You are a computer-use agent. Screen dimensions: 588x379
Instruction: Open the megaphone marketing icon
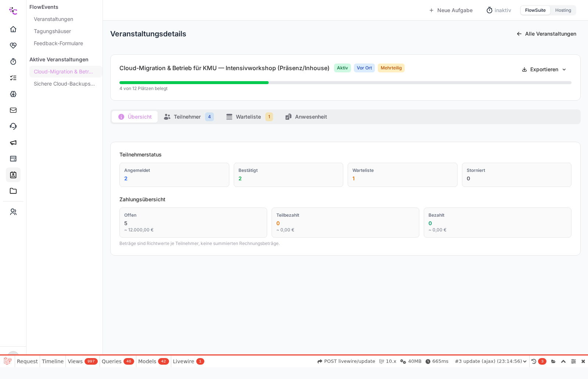[x=13, y=142]
